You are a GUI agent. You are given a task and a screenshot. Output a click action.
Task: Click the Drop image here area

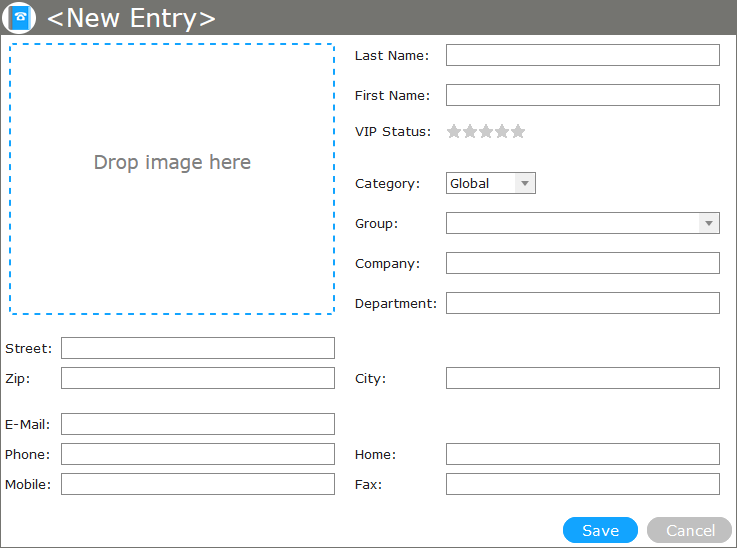click(x=172, y=179)
